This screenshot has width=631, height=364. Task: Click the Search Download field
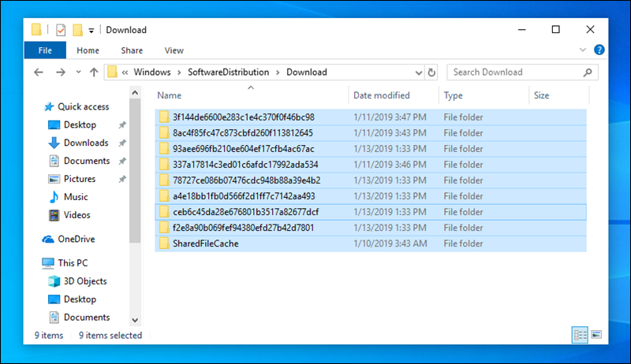522,72
